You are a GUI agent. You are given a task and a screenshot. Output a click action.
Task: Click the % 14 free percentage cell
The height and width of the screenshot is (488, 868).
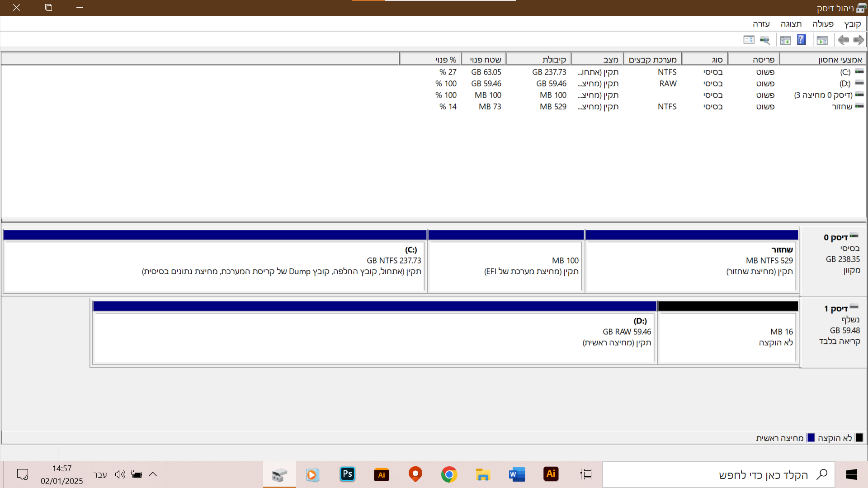[448, 107]
